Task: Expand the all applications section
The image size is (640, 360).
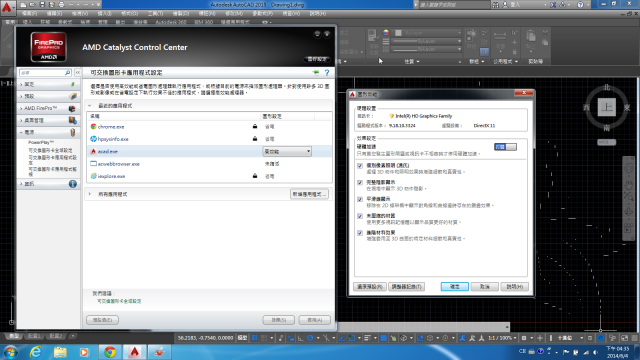Action: pyautogui.click(x=90, y=194)
